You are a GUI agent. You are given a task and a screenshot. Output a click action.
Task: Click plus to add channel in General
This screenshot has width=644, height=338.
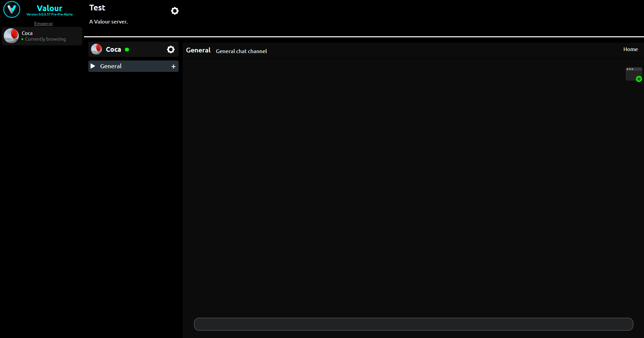(173, 67)
